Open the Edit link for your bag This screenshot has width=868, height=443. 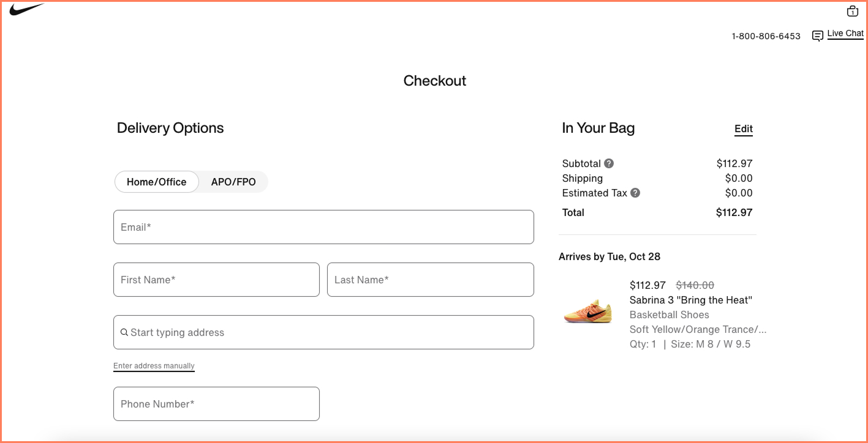743,128
